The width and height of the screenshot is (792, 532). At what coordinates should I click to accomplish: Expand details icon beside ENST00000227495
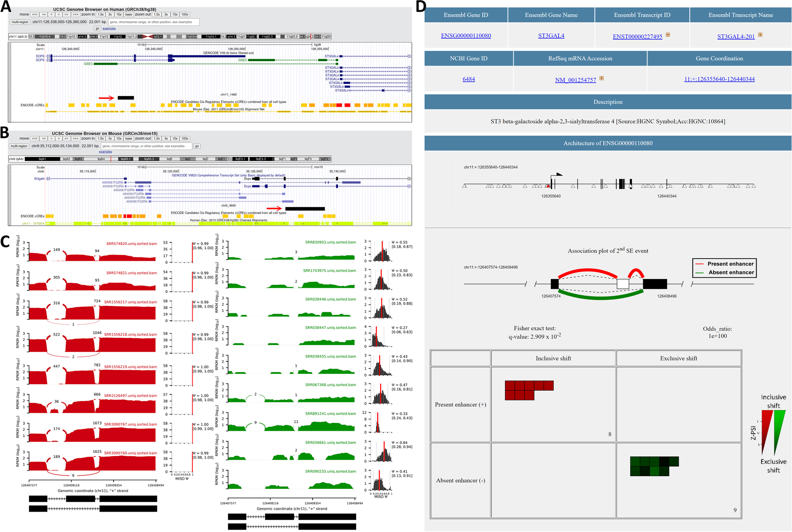(x=668, y=35)
